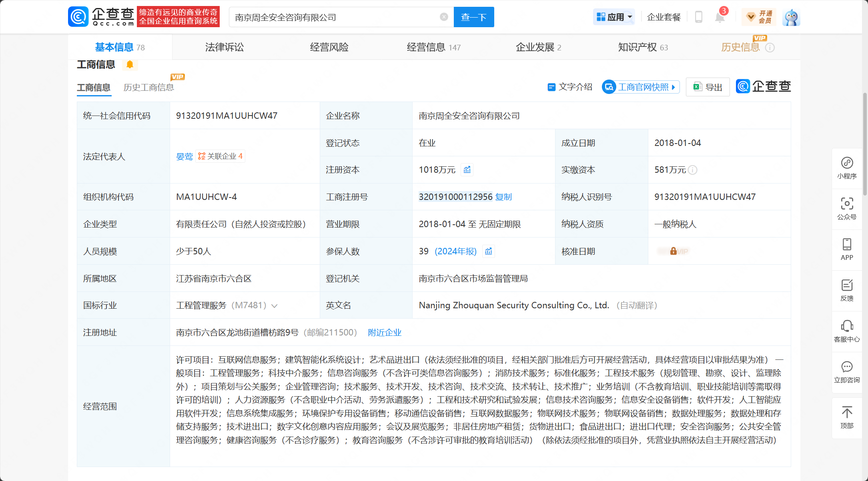Click the 顶部 back-to-top arrow
This screenshot has height=481, width=868.
[x=847, y=413]
